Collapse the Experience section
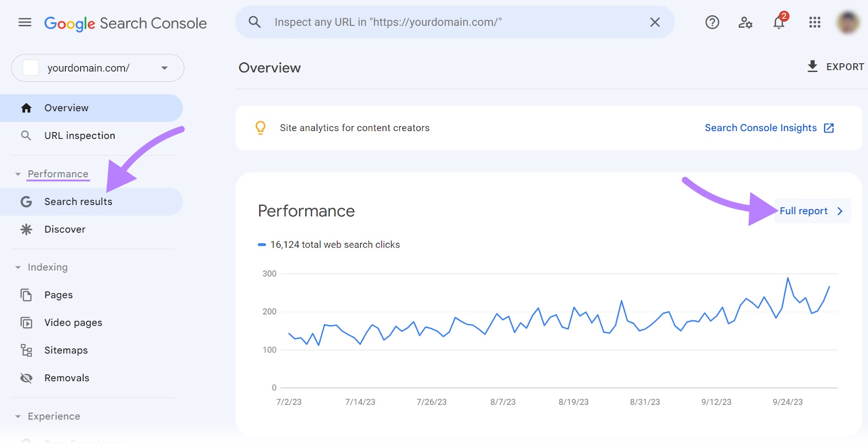 [18, 416]
